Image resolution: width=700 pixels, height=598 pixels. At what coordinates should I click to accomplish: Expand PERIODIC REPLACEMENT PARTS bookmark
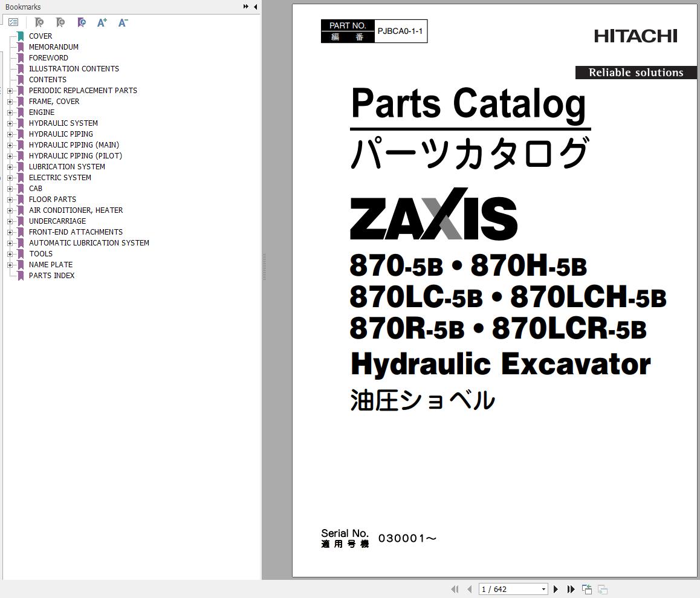10,91
